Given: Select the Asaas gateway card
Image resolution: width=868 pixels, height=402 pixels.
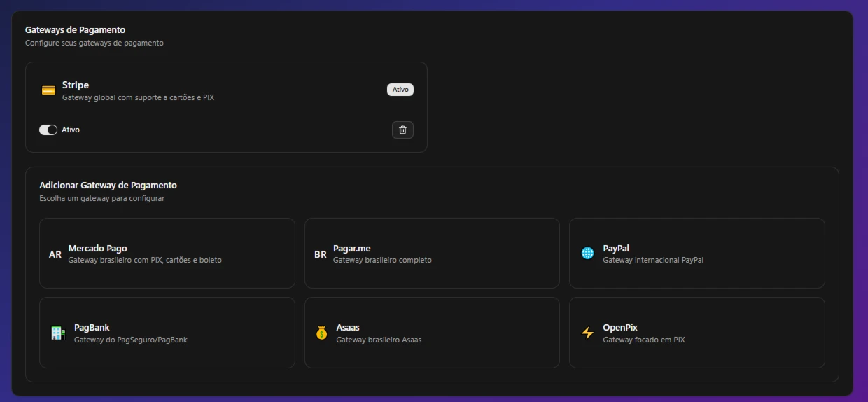Looking at the screenshot, I should [x=432, y=333].
